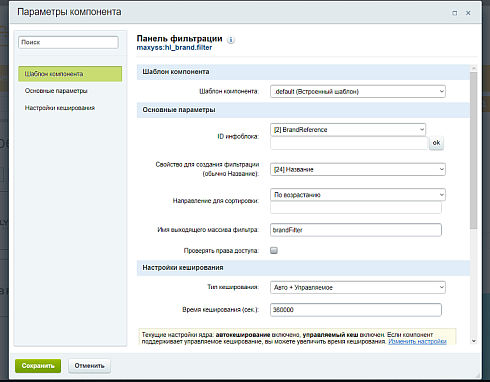
Task: Click the Основные параметры section header
Action: [303, 110]
